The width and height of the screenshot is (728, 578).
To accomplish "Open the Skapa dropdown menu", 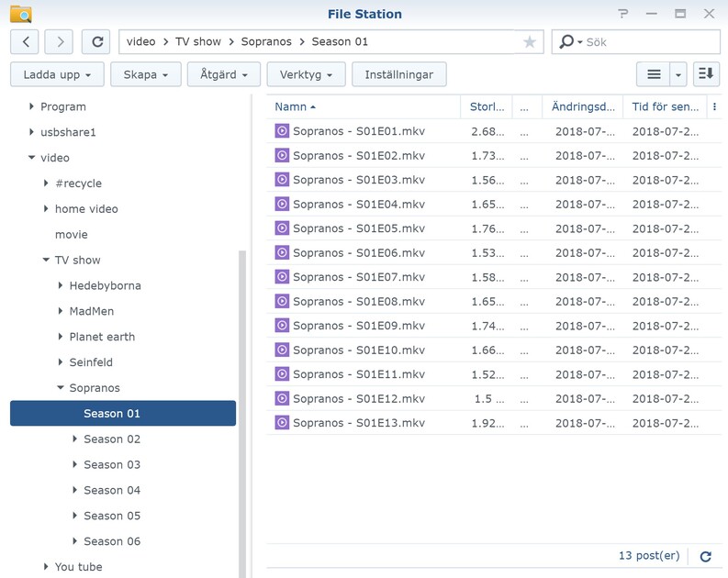I will point(145,74).
